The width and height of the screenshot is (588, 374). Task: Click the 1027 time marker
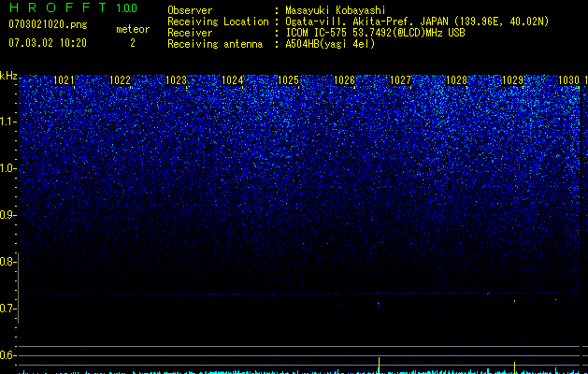click(x=400, y=80)
